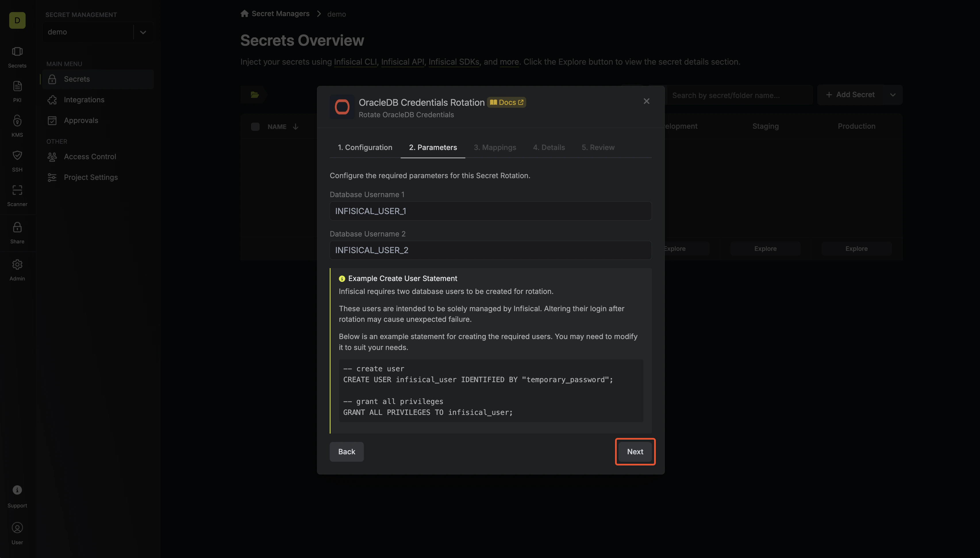This screenshot has height=558, width=980.
Task: Open the Secrets product icon in left rail
Action: click(17, 52)
